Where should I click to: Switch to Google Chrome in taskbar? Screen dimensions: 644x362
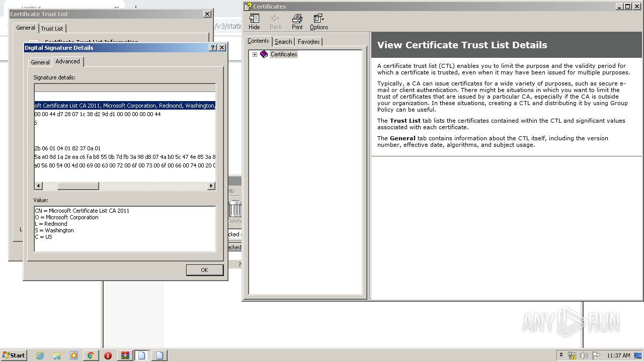[x=91, y=355]
